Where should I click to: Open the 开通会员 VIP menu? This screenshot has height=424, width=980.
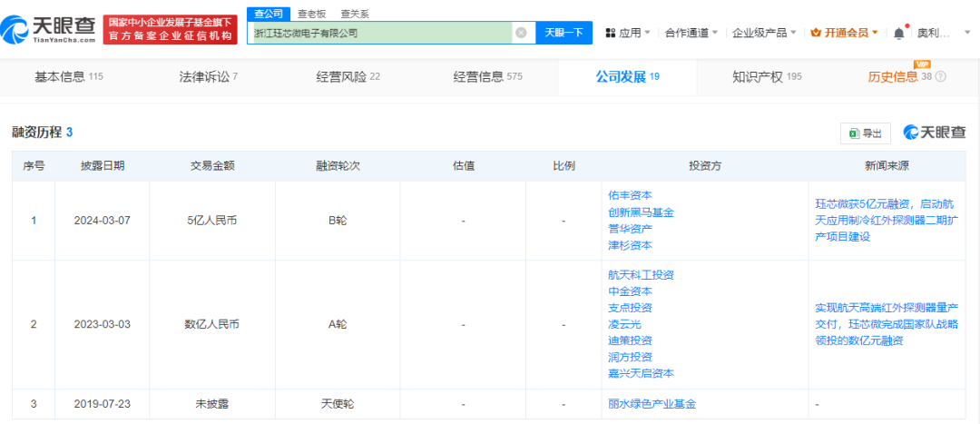point(844,33)
